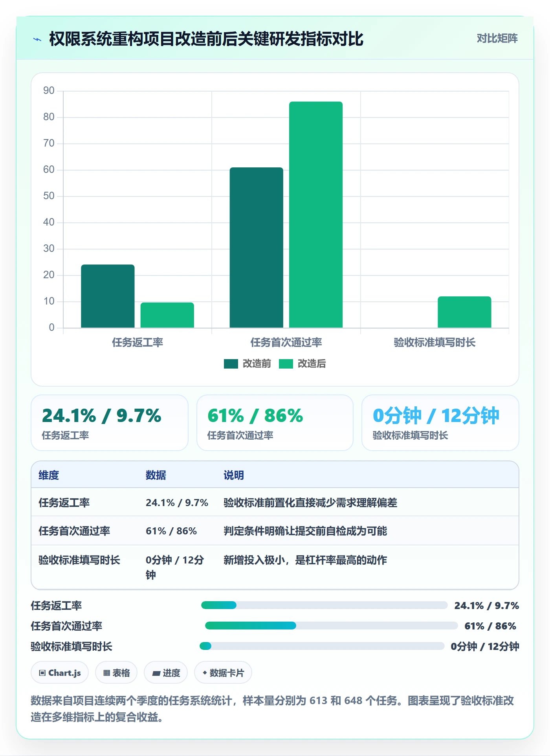This screenshot has height=756, width=550.
Task: Click the 任务首次通过率 progress bar
Action: [x=331, y=626]
